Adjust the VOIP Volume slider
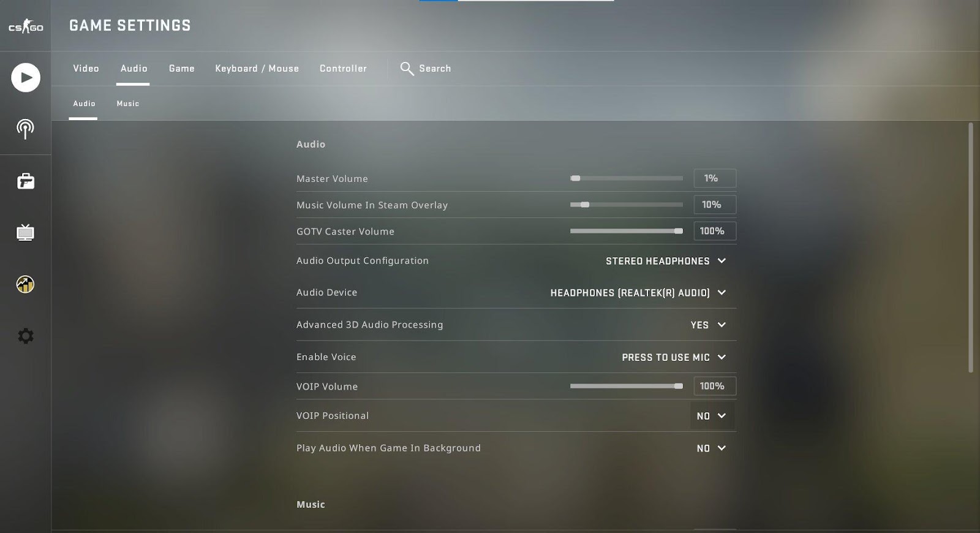Screen dimensions: 980x533 coord(626,386)
